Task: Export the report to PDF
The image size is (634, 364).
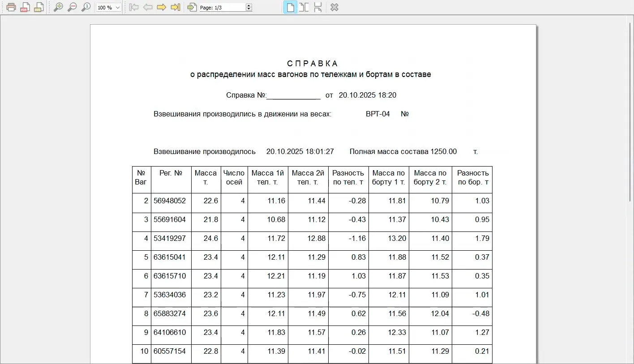Action: [x=24, y=7]
